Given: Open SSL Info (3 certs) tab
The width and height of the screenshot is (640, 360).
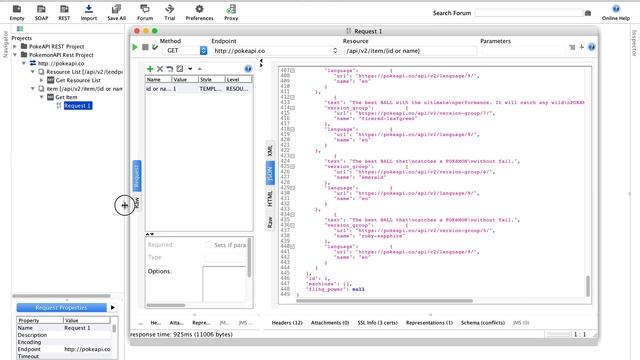Looking at the screenshot, I should (x=378, y=322).
